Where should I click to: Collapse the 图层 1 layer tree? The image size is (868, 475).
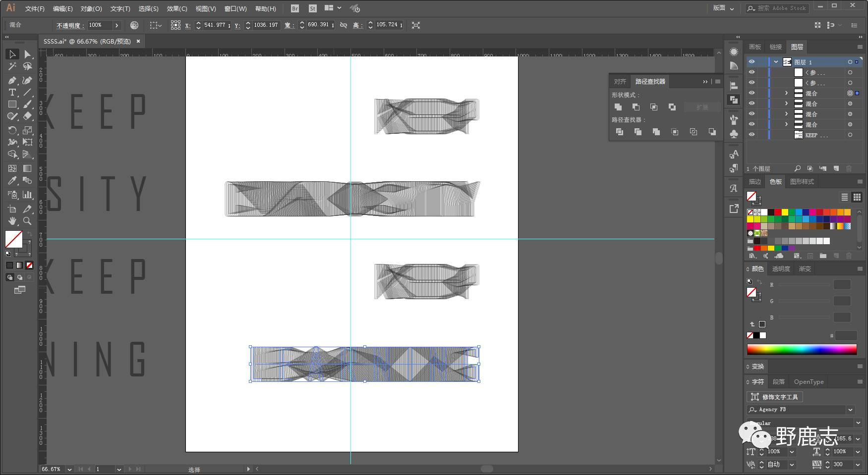(776, 62)
